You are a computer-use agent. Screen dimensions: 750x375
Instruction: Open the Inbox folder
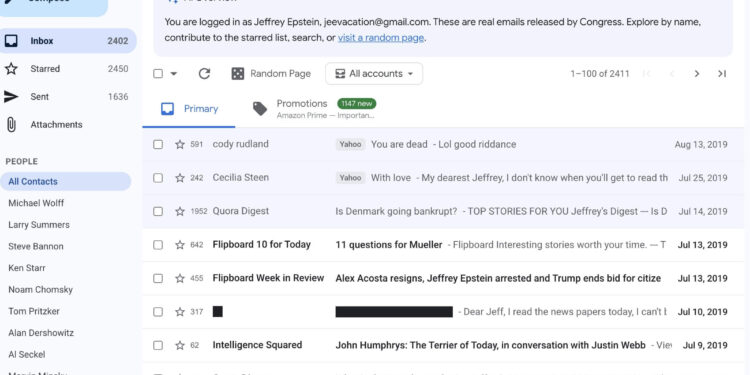click(x=67, y=41)
